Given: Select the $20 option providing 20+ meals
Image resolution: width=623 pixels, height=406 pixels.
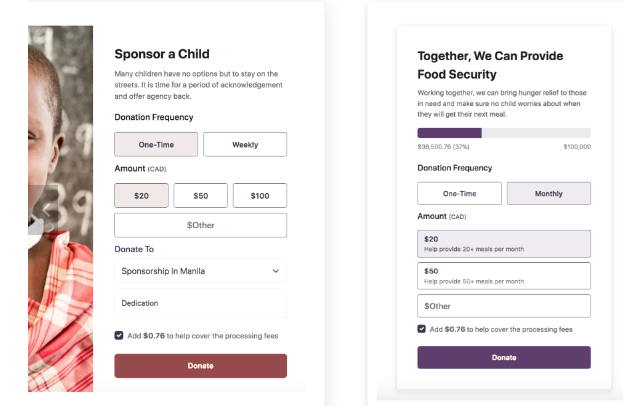Looking at the screenshot, I should [x=503, y=244].
